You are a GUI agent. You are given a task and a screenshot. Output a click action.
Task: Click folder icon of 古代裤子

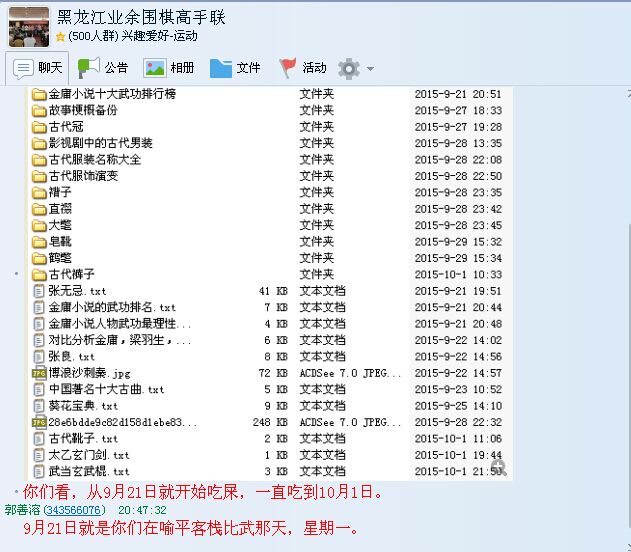click(x=39, y=275)
